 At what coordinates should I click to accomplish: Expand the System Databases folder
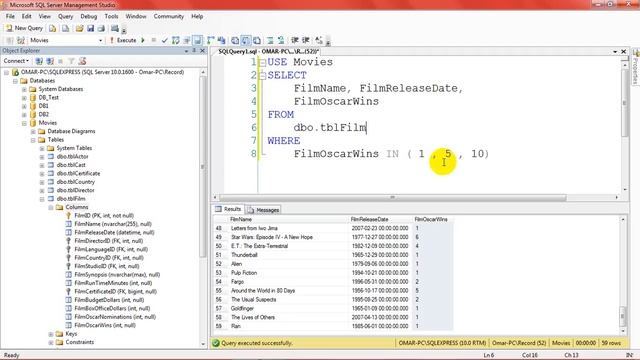[x=24, y=89]
